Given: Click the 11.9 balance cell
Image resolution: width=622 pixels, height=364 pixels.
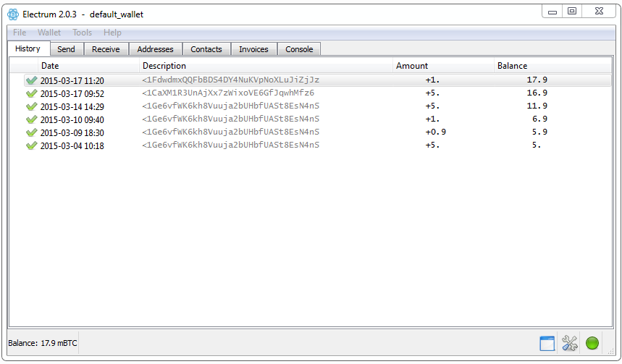Looking at the screenshot, I should click(537, 106).
